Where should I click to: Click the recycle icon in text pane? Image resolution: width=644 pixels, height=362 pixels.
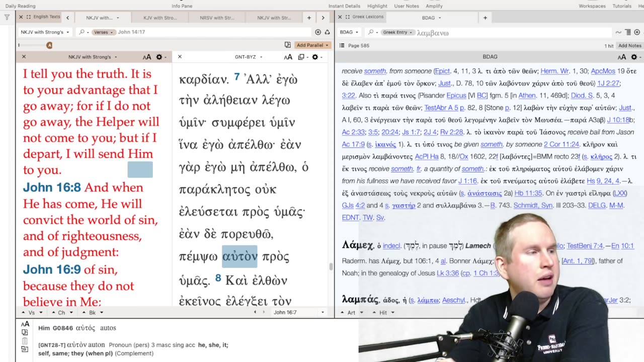[x=327, y=32]
